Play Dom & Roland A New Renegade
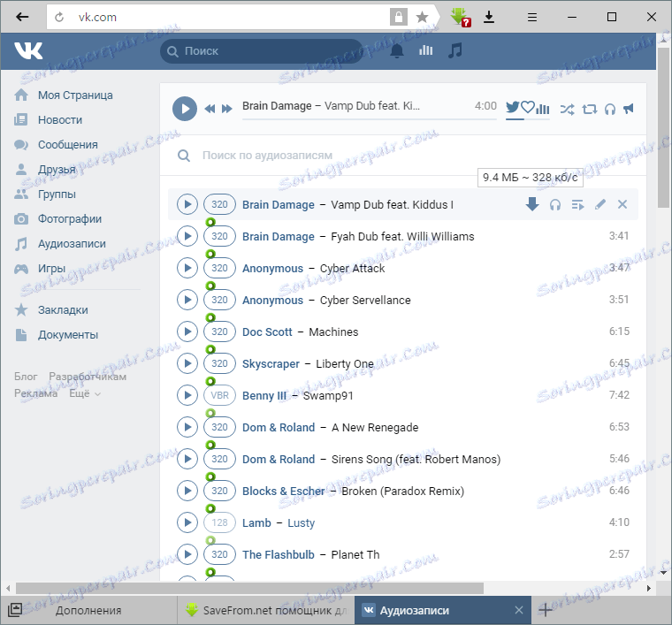The image size is (672, 625). (187, 427)
